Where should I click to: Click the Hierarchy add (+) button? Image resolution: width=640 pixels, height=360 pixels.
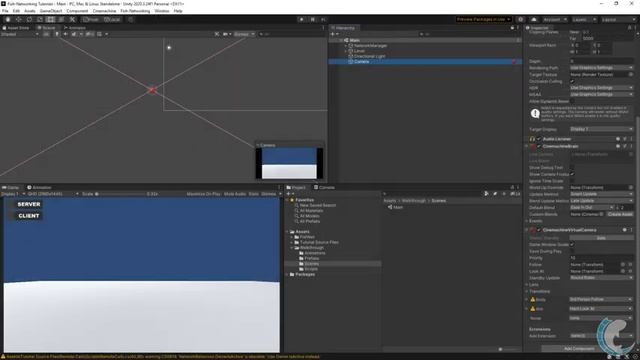333,34
